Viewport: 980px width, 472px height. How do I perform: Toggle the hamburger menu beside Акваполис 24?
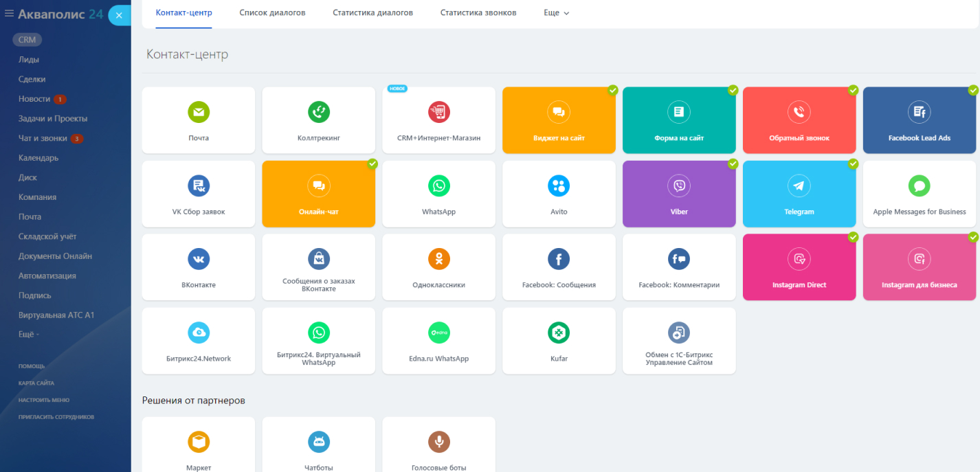point(9,13)
